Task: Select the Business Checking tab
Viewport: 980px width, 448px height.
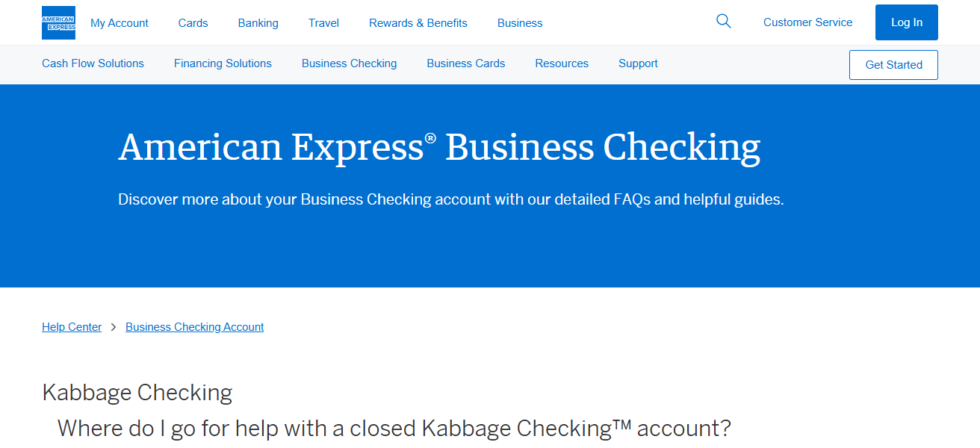Action: 349,63
